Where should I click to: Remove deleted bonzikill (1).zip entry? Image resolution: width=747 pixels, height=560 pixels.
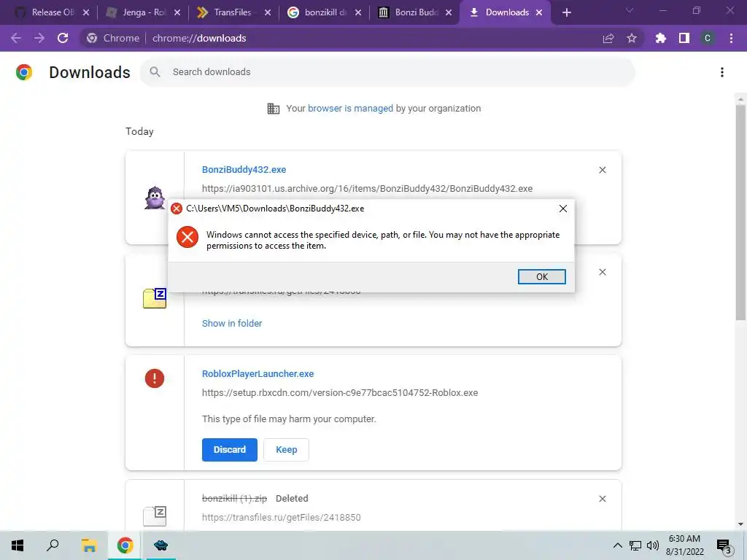pos(602,499)
